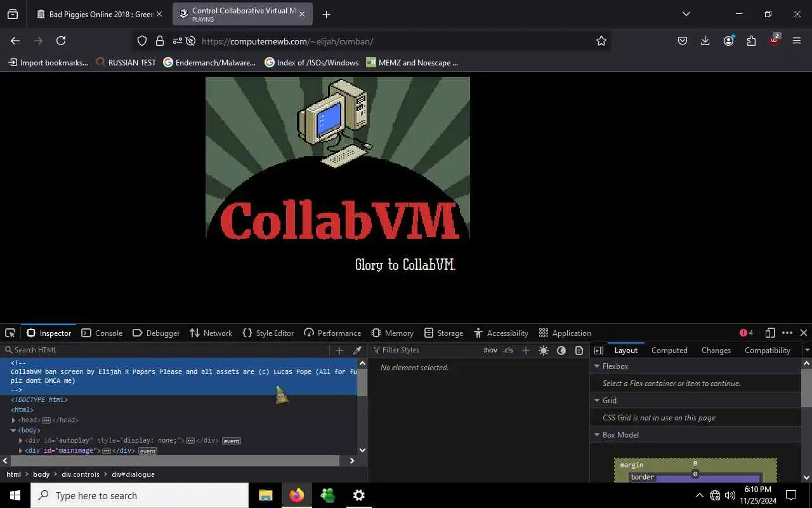Collapse the Grid section

coord(597,401)
